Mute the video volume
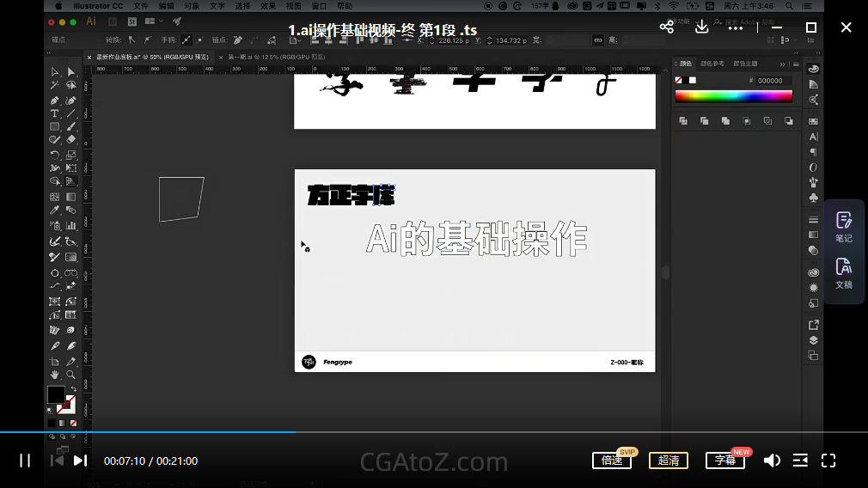The width and height of the screenshot is (868, 488). coord(772,461)
